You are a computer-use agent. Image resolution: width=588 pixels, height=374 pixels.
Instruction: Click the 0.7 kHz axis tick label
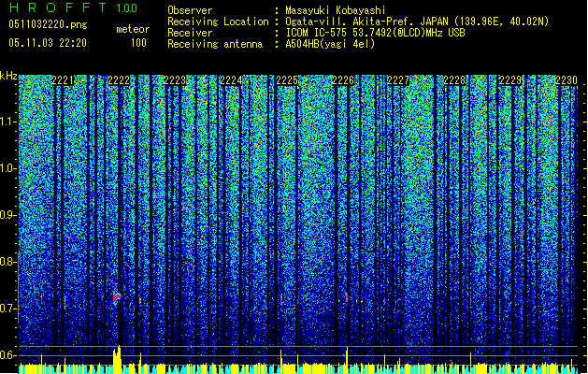tap(8, 309)
